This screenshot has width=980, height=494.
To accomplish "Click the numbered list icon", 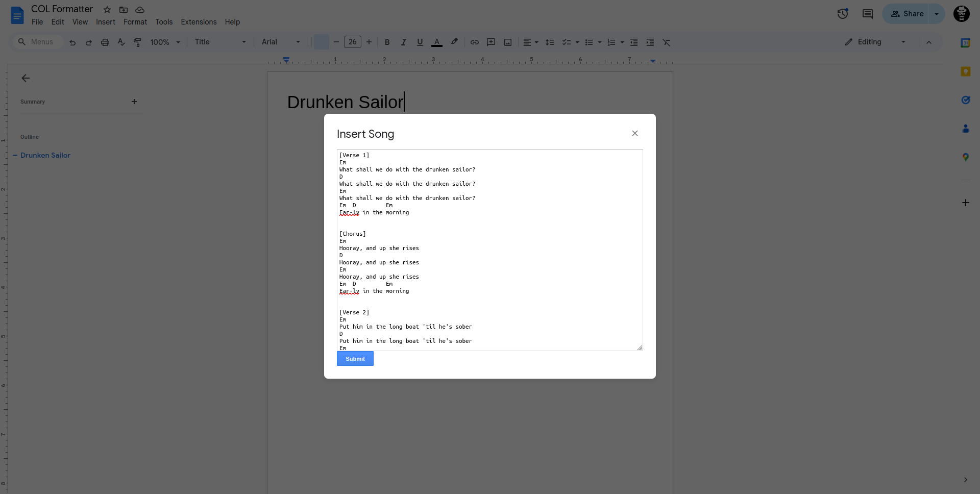I will pyautogui.click(x=611, y=42).
